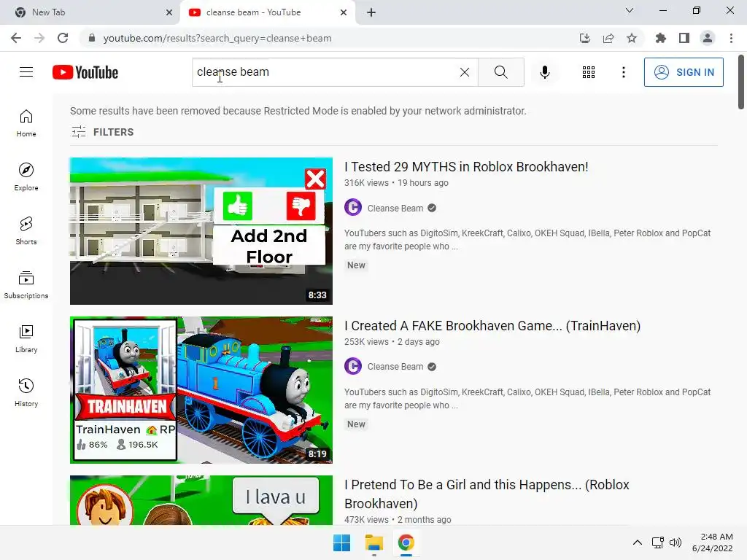Open a new browser tab with plus
Screen dimensions: 747x560
tap(371, 12)
